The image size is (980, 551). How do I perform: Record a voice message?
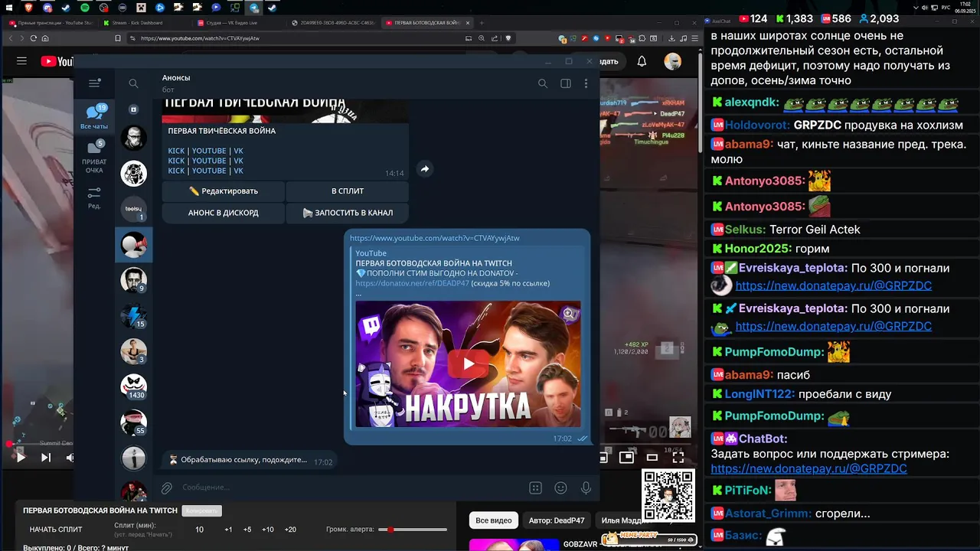click(x=586, y=487)
